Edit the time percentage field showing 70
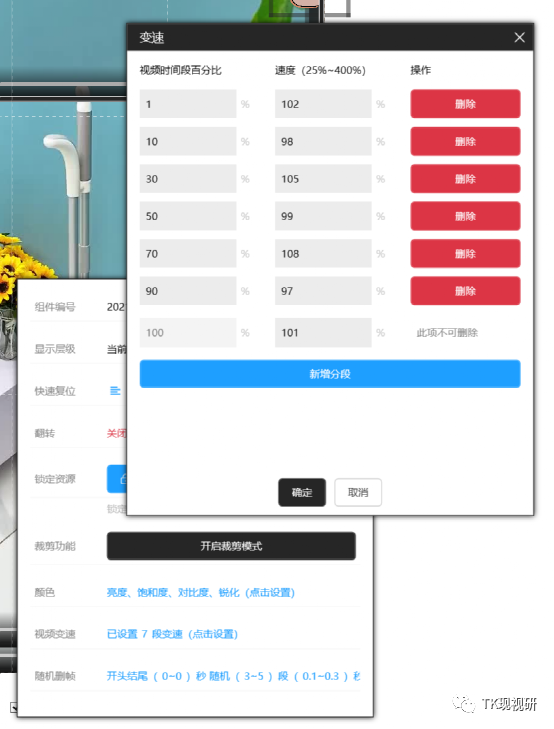Viewport: 554px width, 729px height. tap(188, 253)
